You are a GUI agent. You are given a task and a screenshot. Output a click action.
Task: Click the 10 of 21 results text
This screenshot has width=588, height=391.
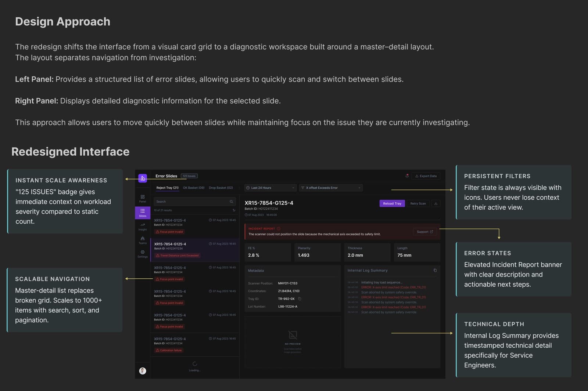[x=163, y=210]
